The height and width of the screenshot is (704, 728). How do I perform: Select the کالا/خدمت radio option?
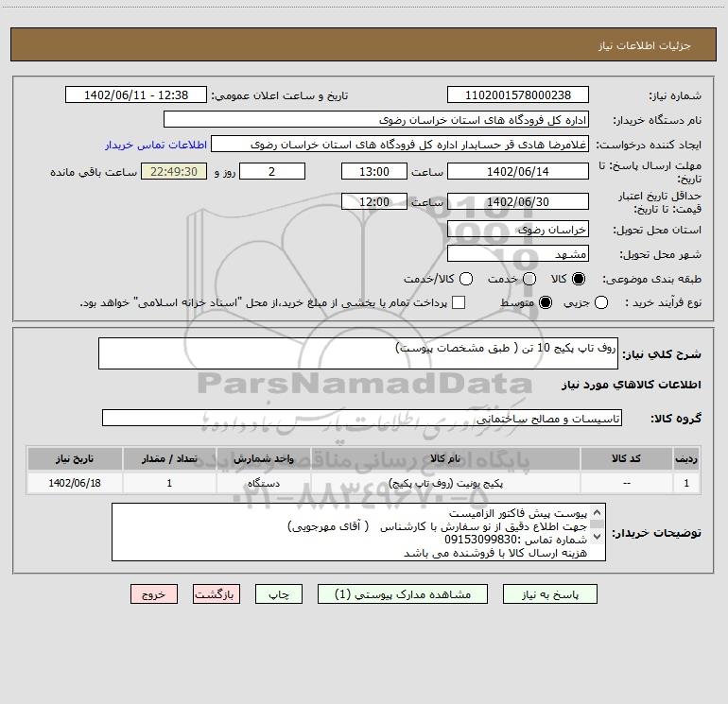(466, 279)
